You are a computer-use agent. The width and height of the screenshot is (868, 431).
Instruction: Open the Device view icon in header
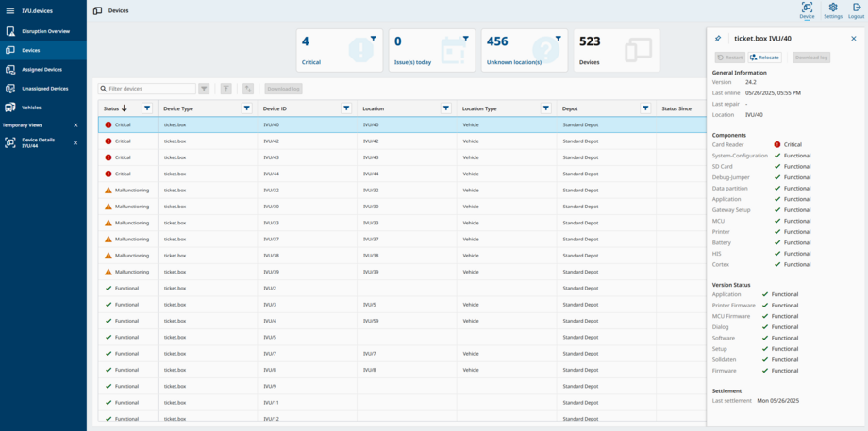click(x=807, y=10)
